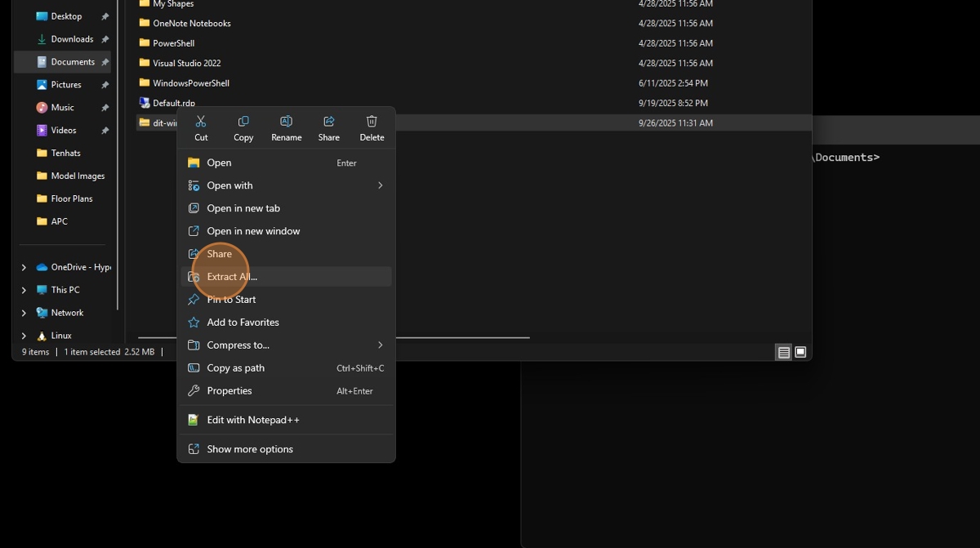Open the Default.rdp file
Screen dimensions: 980x548
click(x=173, y=103)
